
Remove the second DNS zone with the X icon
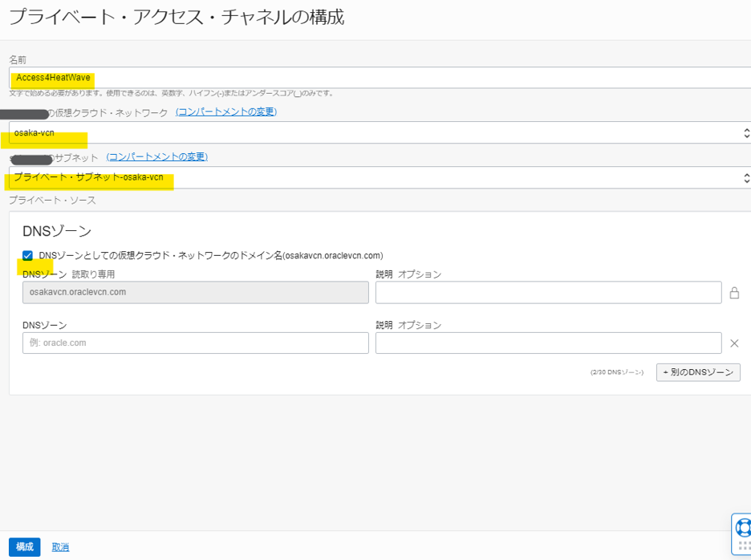734,343
